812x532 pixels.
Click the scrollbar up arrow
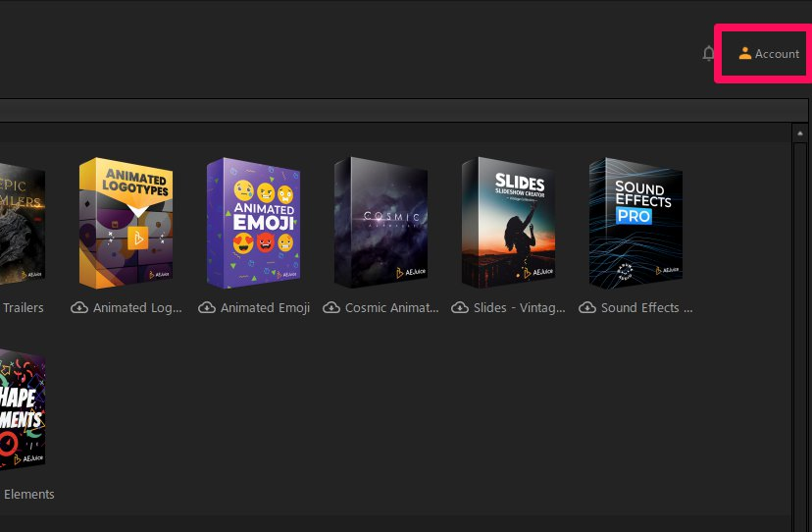point(799,133)
